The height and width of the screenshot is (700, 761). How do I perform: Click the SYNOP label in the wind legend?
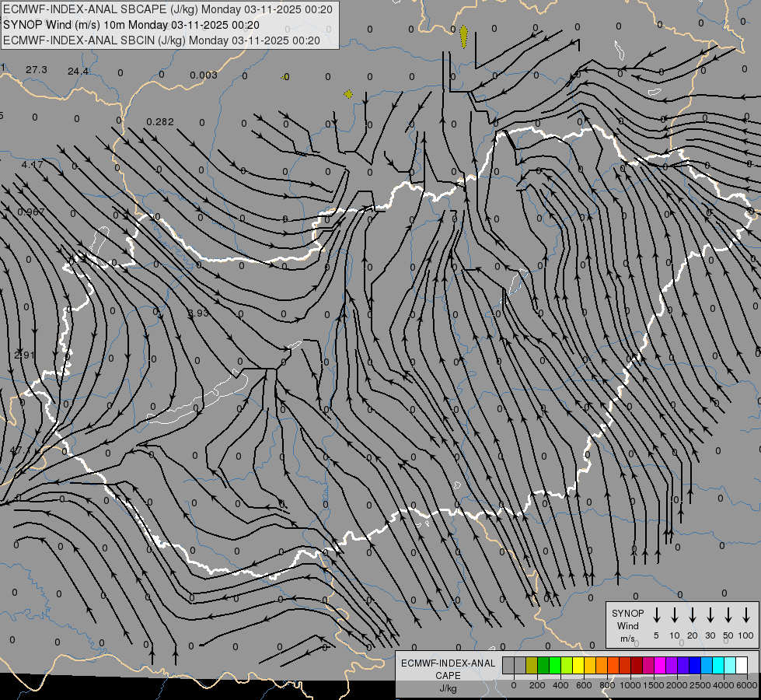[627, 614]
